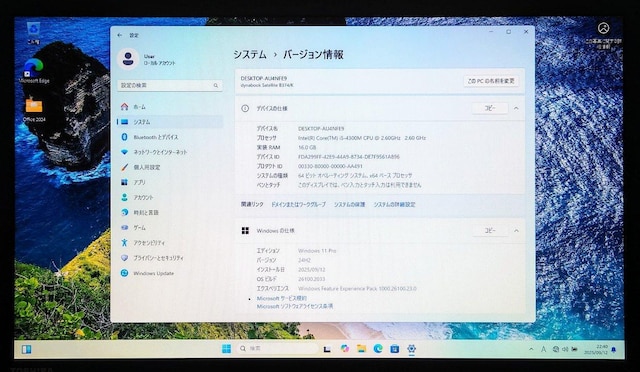The width and height of the screenshot is (640, 372).
Task: Click the taskbar search box
Action: [277, 349]
